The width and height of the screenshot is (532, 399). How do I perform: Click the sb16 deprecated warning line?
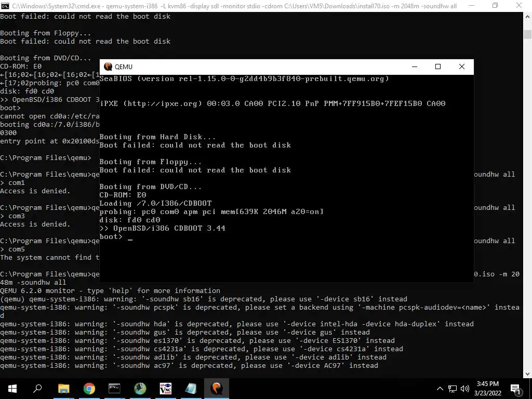pos(204,299)
